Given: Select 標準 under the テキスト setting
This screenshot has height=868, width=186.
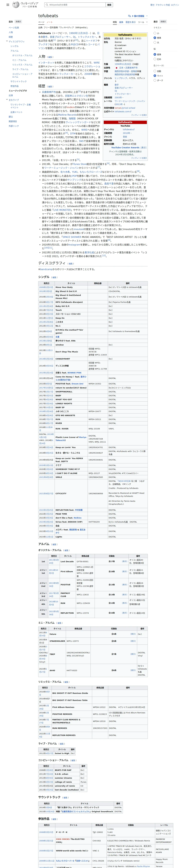Looking at the screenshot, I should 155,38.
